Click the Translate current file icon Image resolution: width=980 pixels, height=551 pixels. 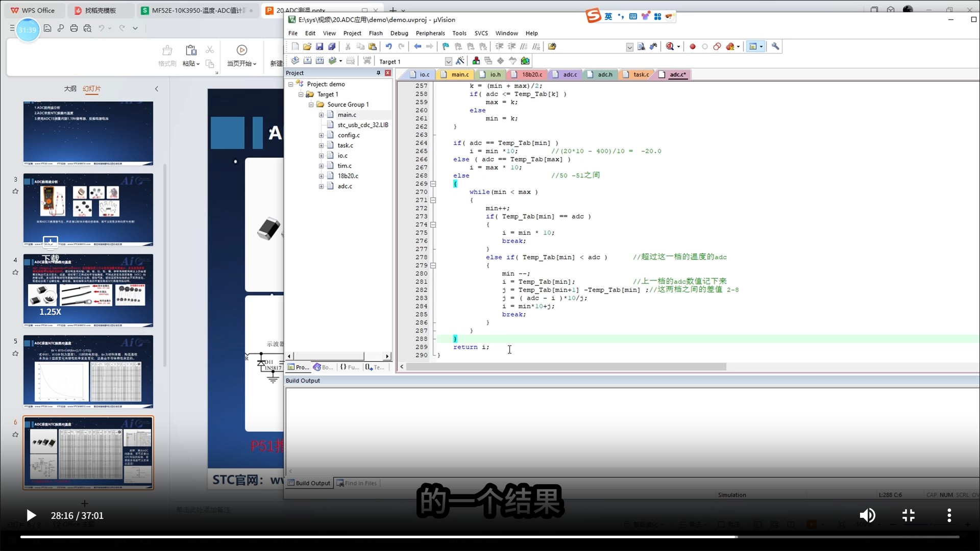(295, 61)
